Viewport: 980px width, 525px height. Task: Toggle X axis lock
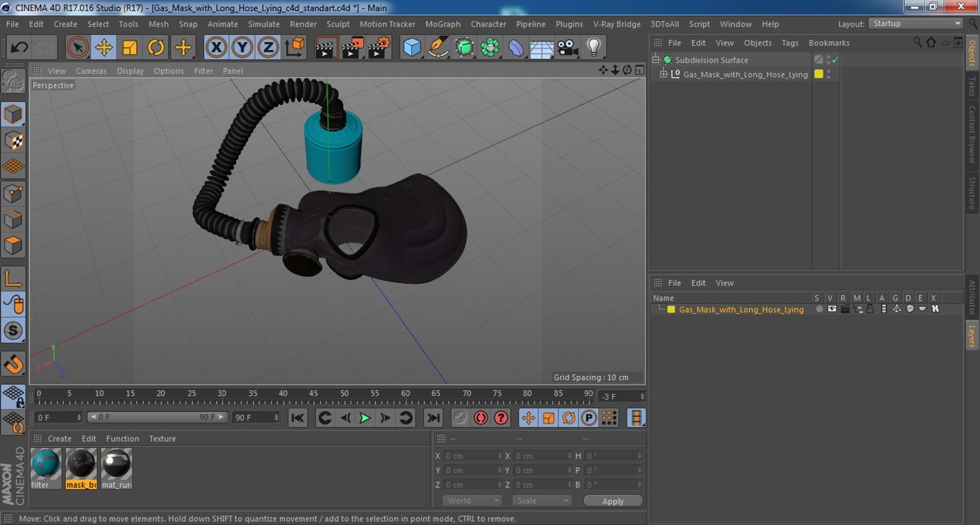click(216, 47)
